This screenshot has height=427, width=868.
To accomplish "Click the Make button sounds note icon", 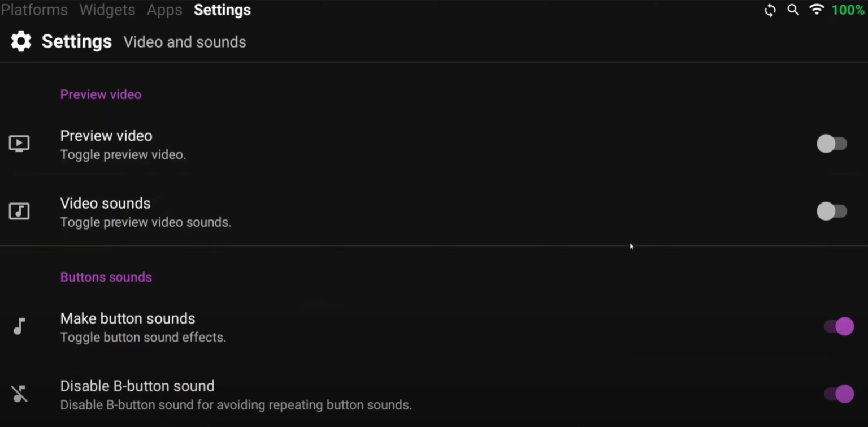I will pyautogui.click(x=19, y=326).
